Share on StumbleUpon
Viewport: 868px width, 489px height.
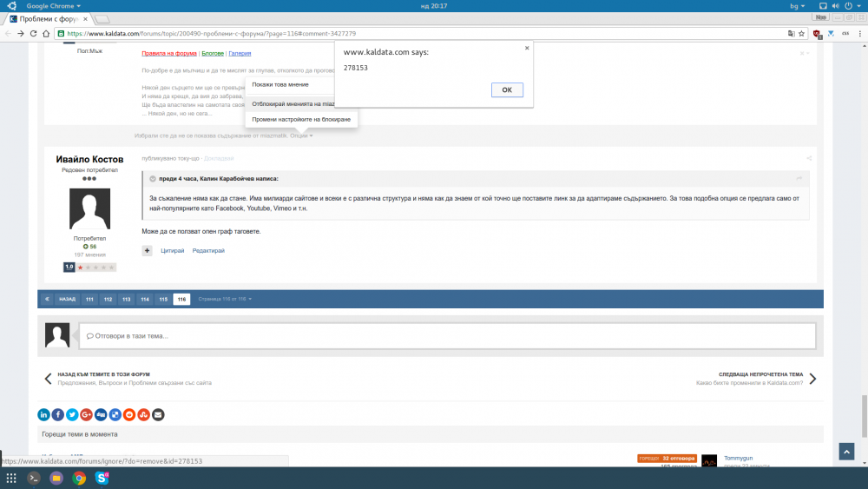click(143, 414)
